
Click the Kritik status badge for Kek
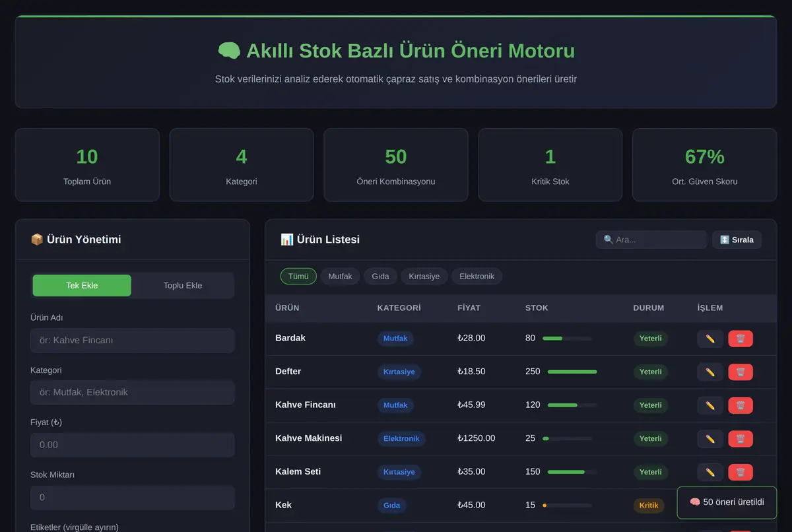tap(649, 506)
